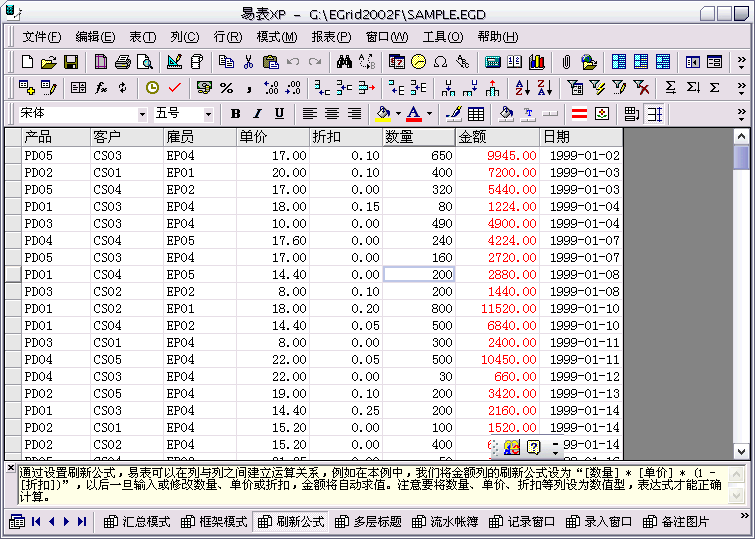Image resolution: width=755 pixels, height=539 pixels.
Task: Click the 产品 column header
Action: pyautogui.click(x=56, y=137)
